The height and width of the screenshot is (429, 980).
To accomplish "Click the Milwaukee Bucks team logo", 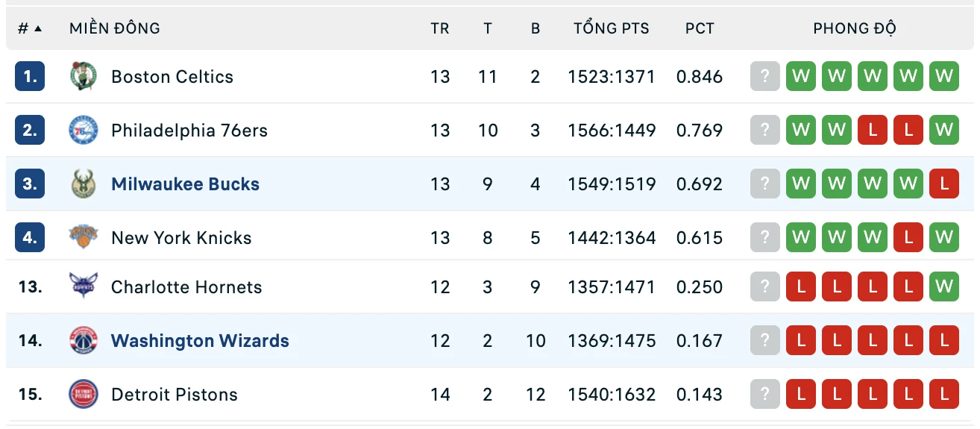I will point(83,184).
